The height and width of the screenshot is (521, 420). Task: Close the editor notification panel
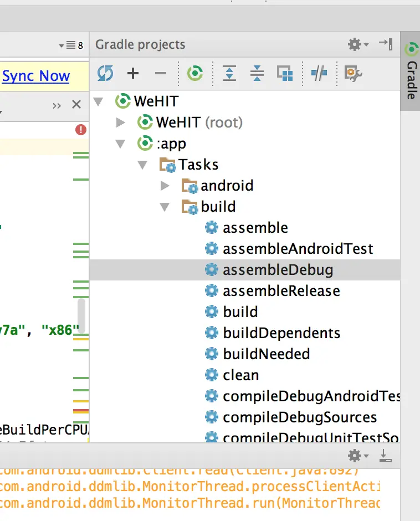[x=76, y=104]
